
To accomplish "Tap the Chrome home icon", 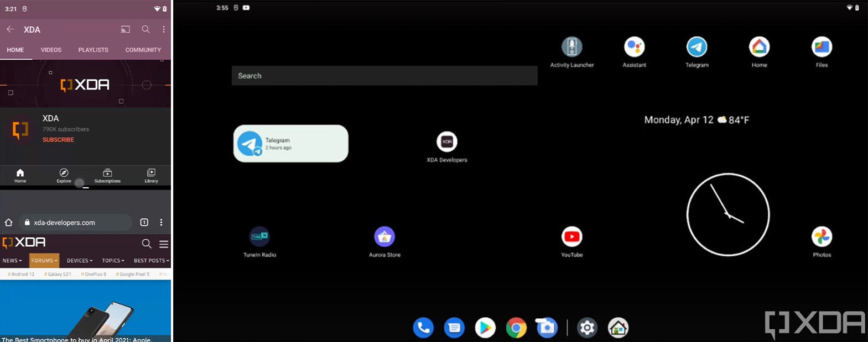I will [8, 222].
